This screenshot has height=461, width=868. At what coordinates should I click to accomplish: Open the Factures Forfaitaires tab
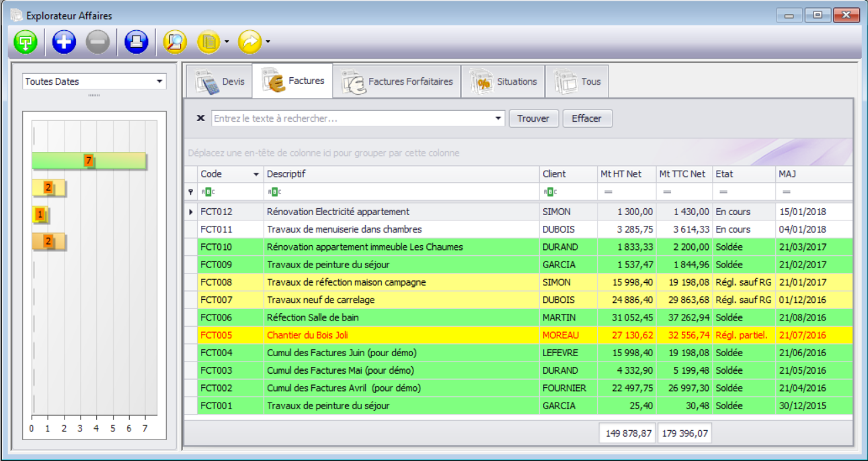397,81
